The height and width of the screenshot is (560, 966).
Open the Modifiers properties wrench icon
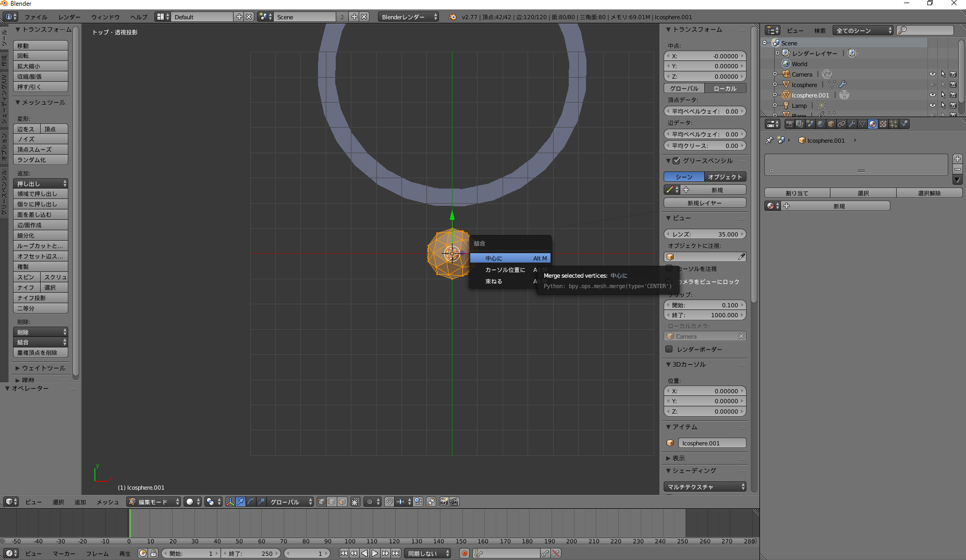852,124
